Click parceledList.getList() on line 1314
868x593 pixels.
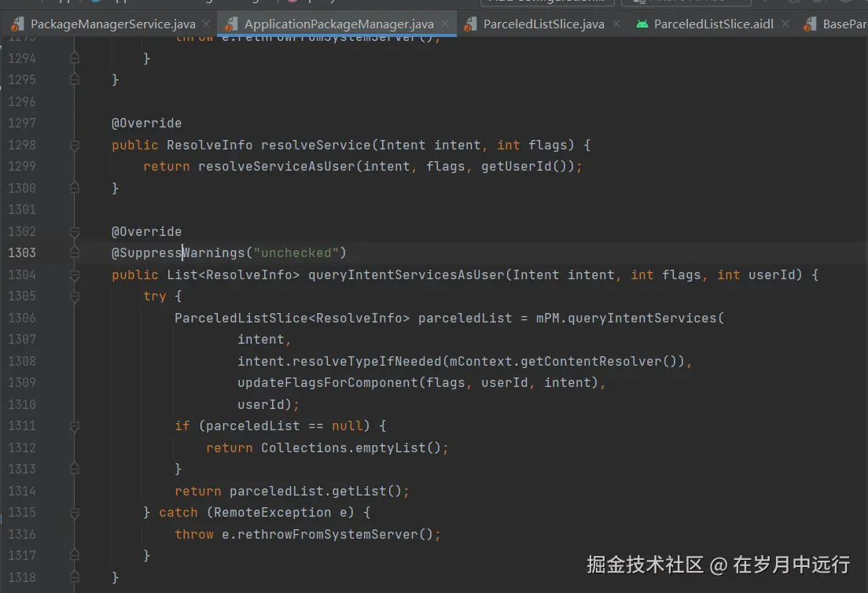tap(315, 491)
